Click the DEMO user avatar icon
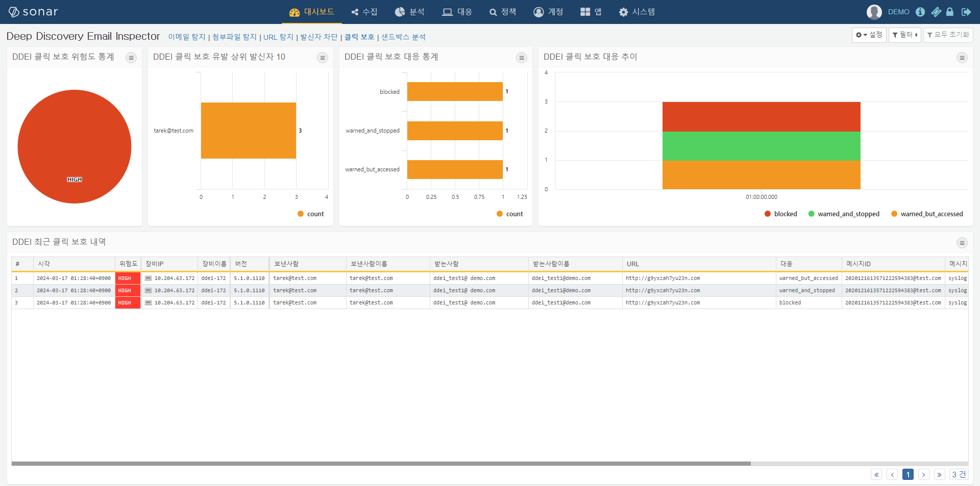The width and height of the screenshot is (980, 486). click(874, 12)
